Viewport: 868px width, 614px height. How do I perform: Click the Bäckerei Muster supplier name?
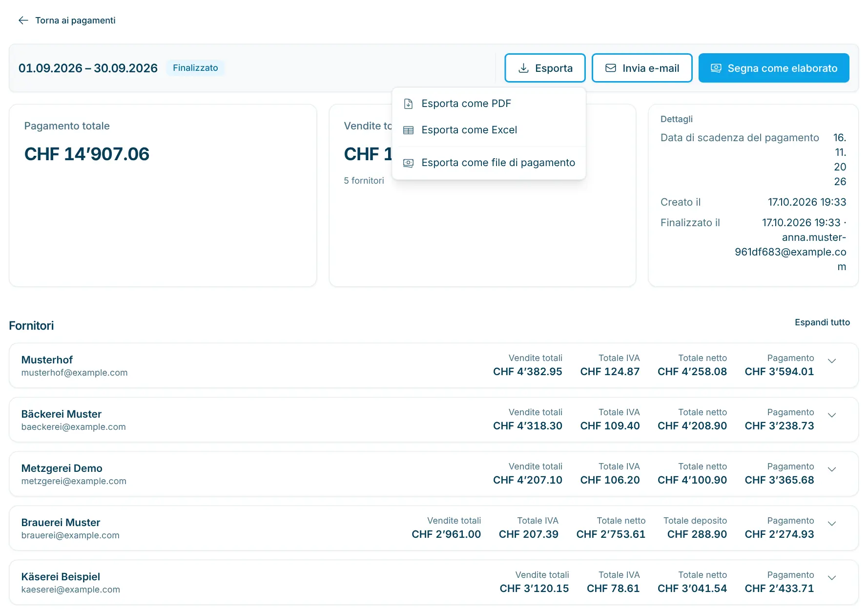pyautogui.click(x=62, y=414)
